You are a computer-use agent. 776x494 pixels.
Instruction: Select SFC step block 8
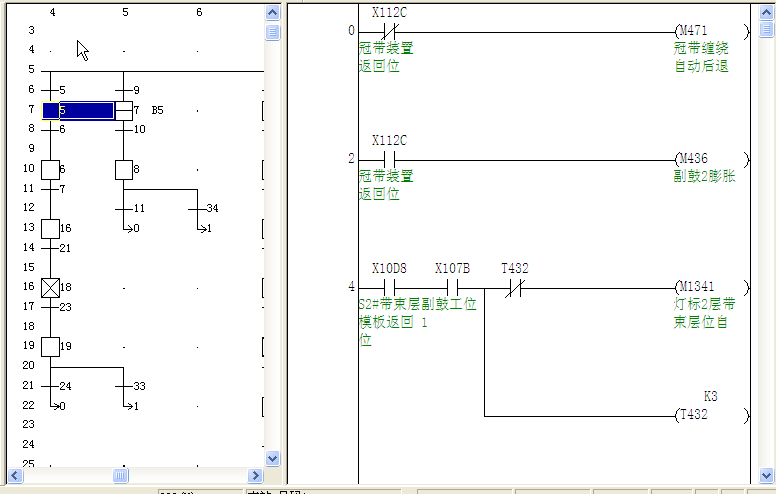(x=124, y=168)
